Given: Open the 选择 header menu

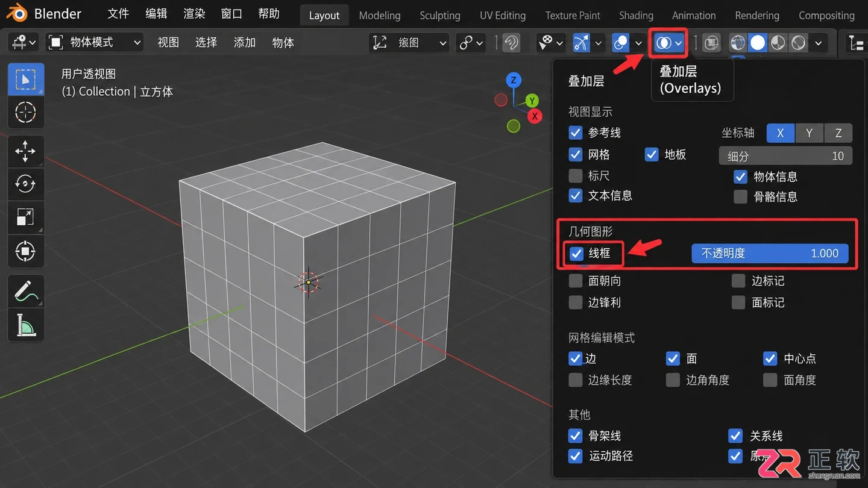Looking at the screenshot, I should pyautogui.click(x=206, y=42).
